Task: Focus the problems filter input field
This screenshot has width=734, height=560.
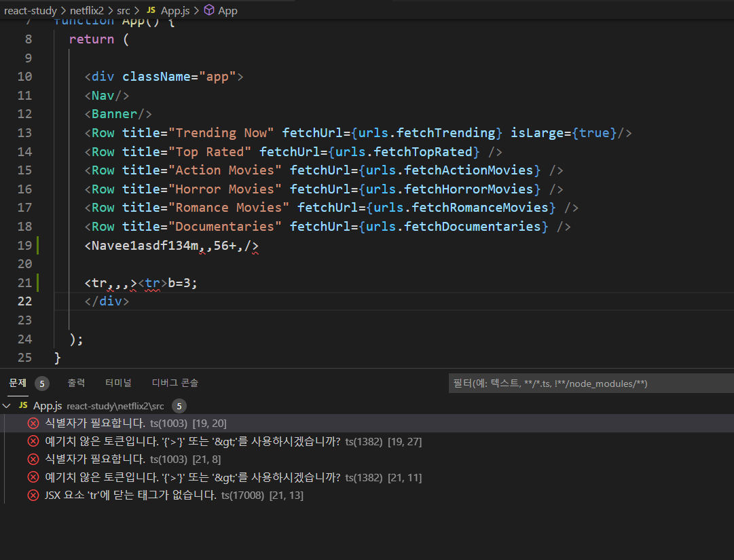Action: [591, 383]
